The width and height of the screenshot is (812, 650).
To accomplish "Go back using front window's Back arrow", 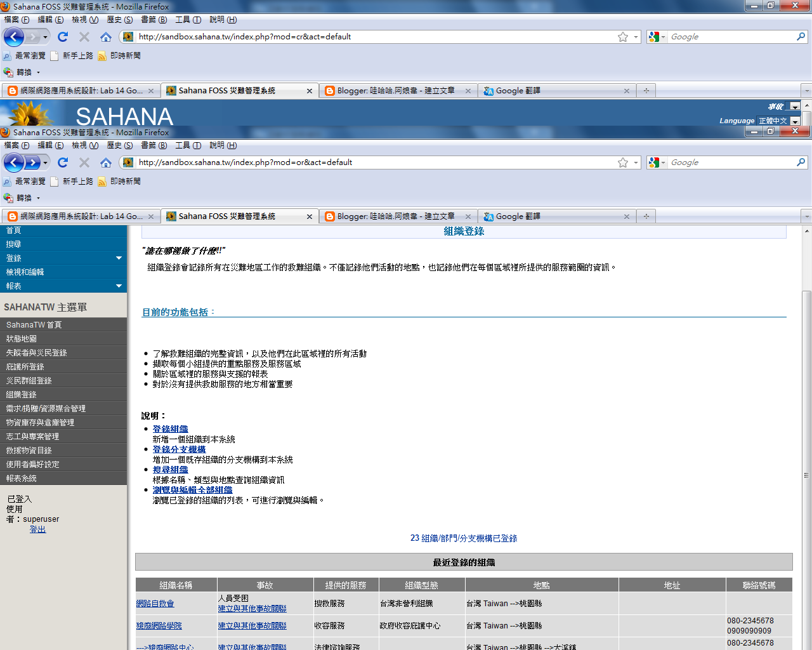I will [13, 162].
